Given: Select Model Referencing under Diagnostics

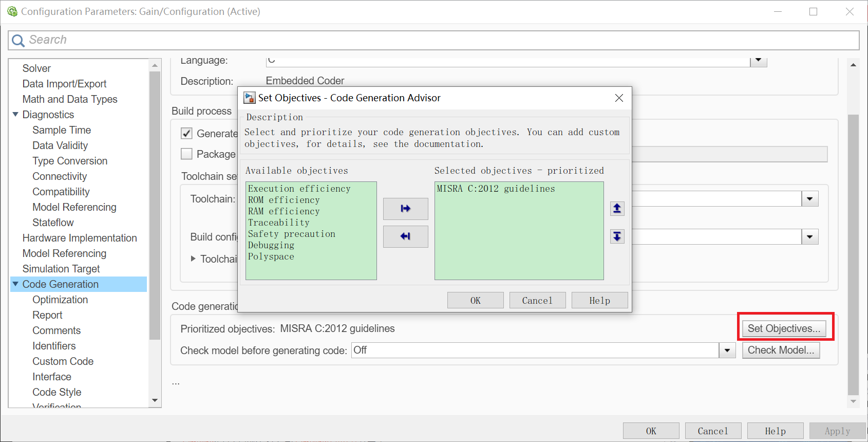Looking at the screenshot, I should click(74, 207).
